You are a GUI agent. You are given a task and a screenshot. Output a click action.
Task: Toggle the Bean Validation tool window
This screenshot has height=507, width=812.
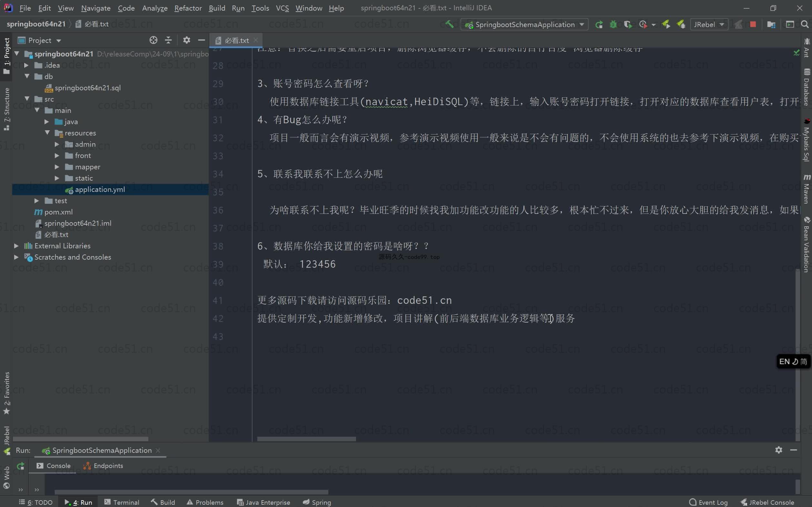806,244
